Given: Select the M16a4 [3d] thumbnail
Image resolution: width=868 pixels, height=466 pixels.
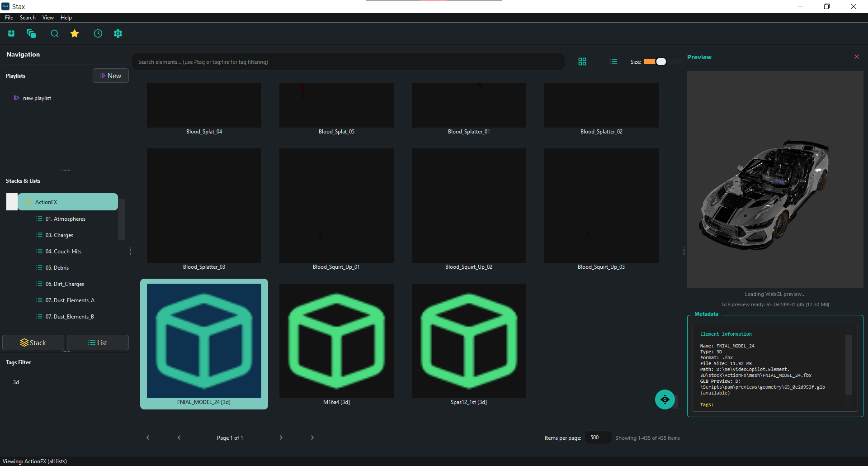Looking at the screenshot, I should coord(336,341).
